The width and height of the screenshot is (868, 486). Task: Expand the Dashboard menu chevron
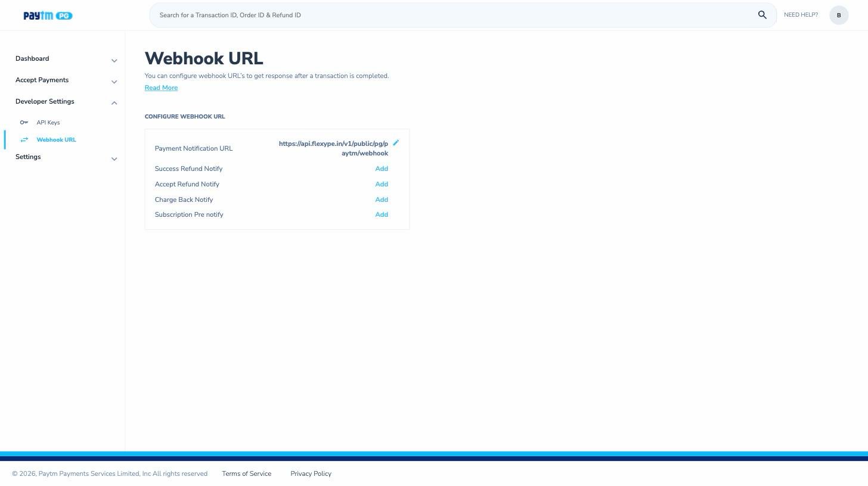pos(114,60)
